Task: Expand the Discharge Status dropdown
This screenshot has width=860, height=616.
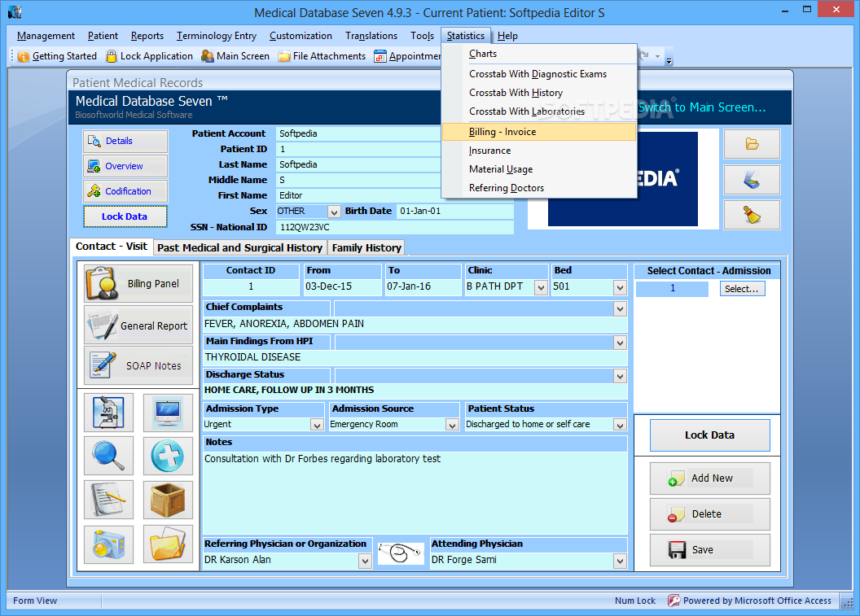Action: 620,376
